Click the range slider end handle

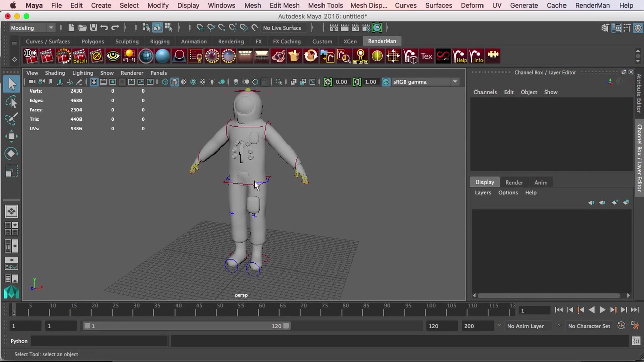[x=286, y=326]
